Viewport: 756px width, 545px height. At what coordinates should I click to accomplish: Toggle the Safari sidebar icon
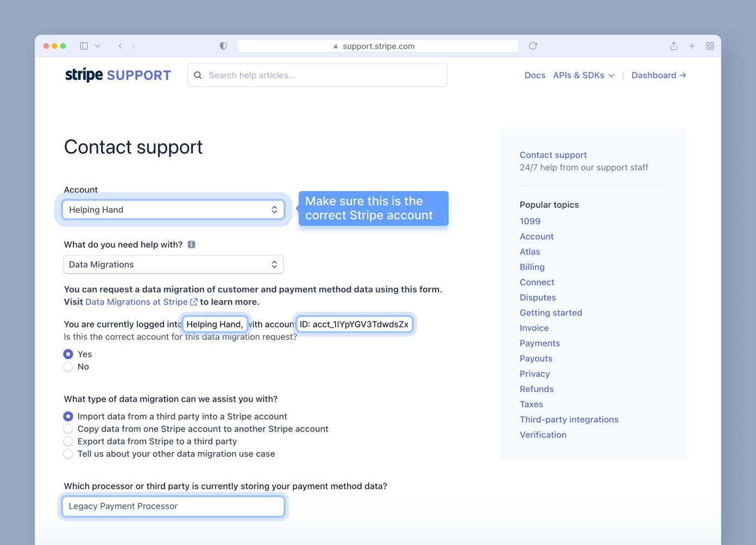click(84, 46)
